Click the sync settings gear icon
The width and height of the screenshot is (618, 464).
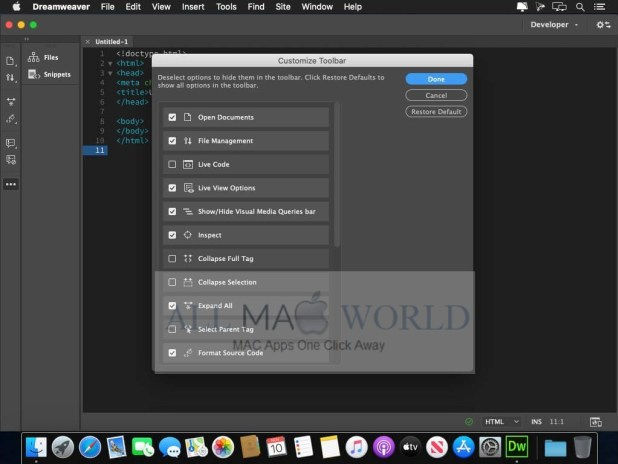coord(603,24)
